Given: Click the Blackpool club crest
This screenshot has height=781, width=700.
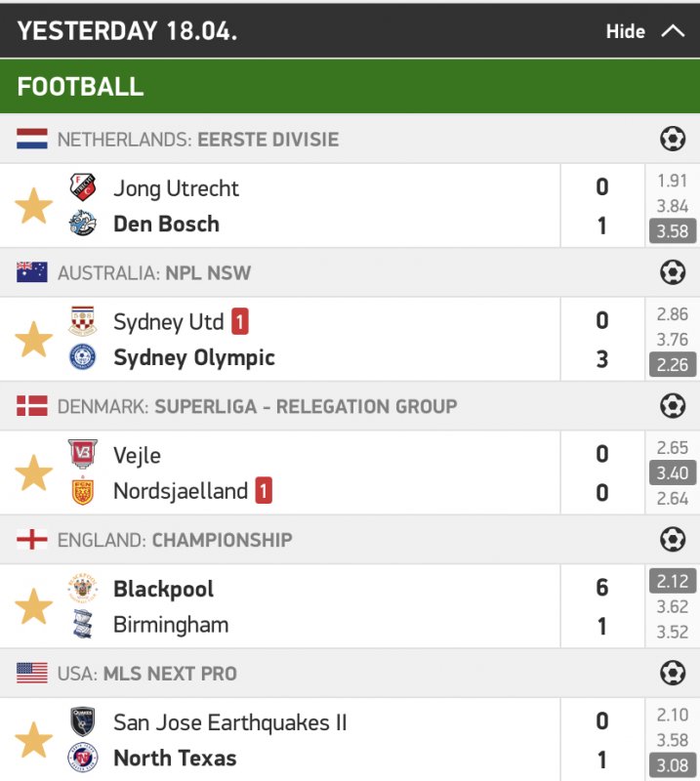Looking at the screenshot, I should click(83, 589).
